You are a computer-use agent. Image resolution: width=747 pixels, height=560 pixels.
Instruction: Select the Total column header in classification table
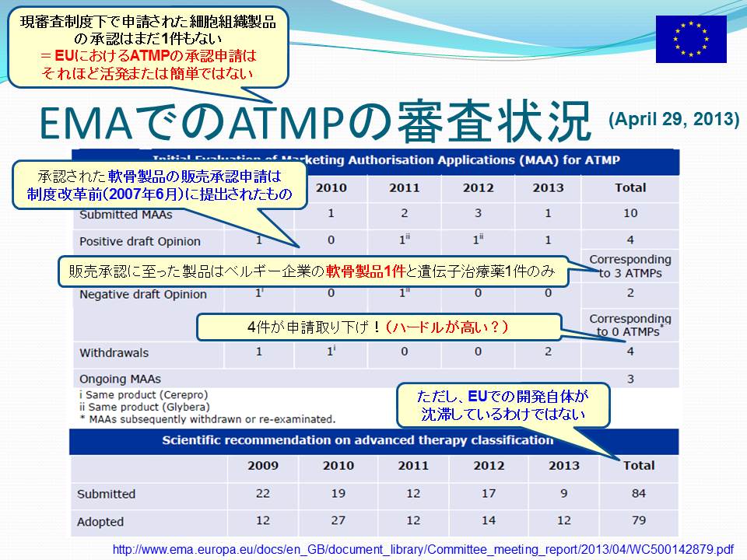pyautogui.click(x=639, y=465)
